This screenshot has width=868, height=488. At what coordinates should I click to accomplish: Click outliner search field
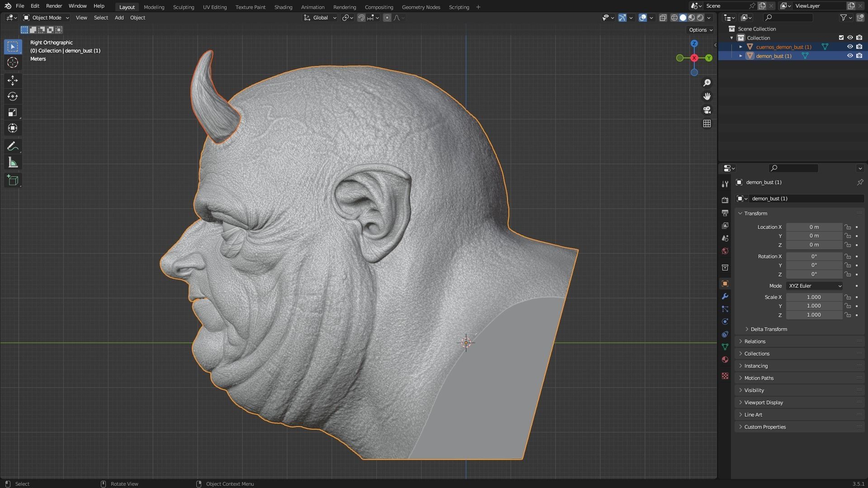click(x=788, y=18)
